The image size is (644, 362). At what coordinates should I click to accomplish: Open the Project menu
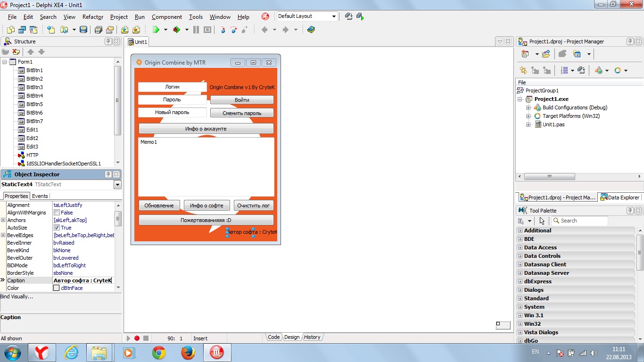coord(119,17)
